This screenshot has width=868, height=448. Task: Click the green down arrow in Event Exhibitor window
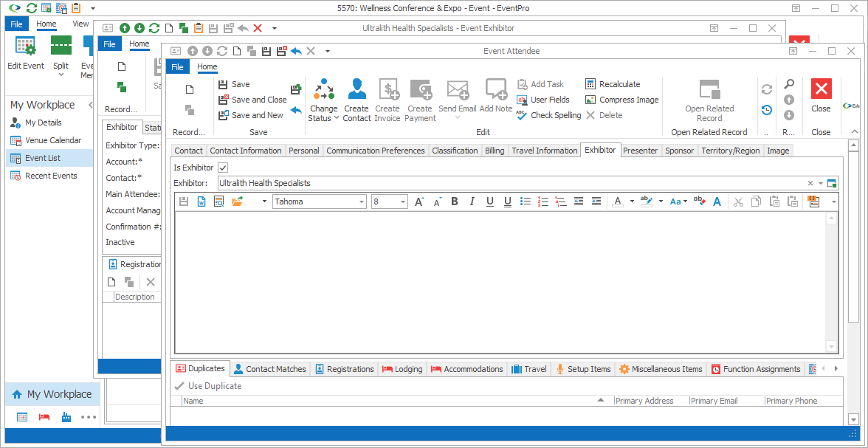click(139, 28)
